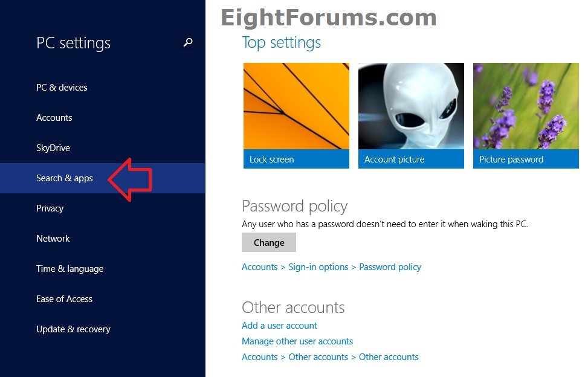Click Accounts link under Password policy

[x=259, y=267]
